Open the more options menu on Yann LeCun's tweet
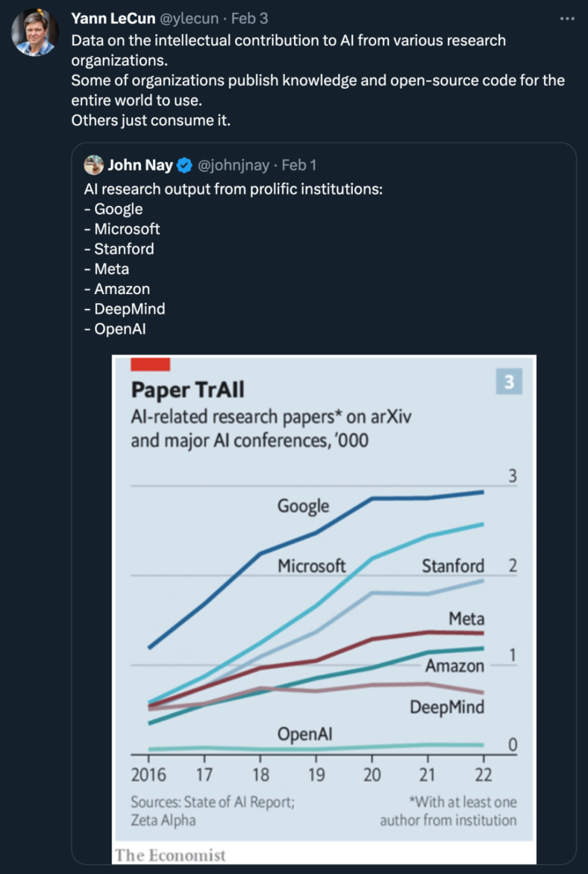The height and width of the screenshot is (874, 588). [x=568, y=19]
